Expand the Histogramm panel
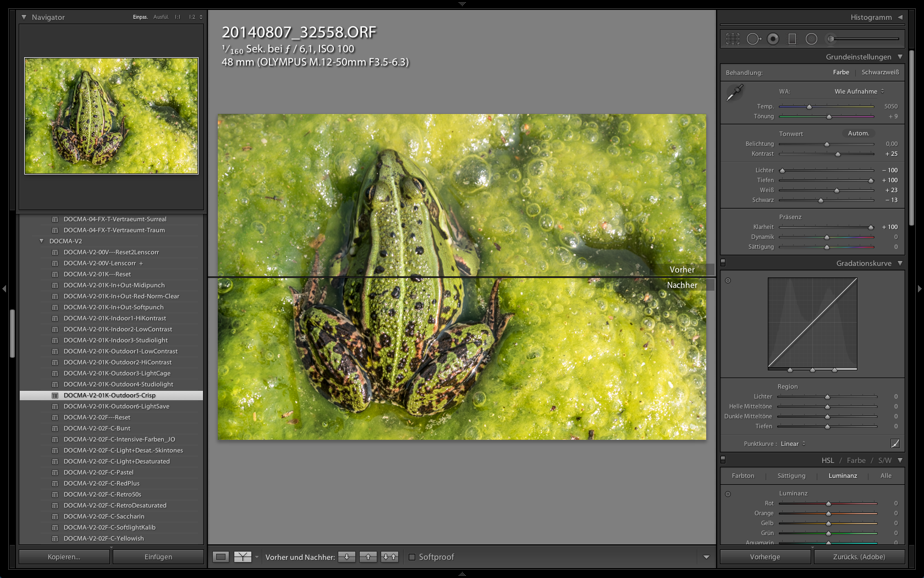This screenshot has width=924, height=578. (900, 18)
